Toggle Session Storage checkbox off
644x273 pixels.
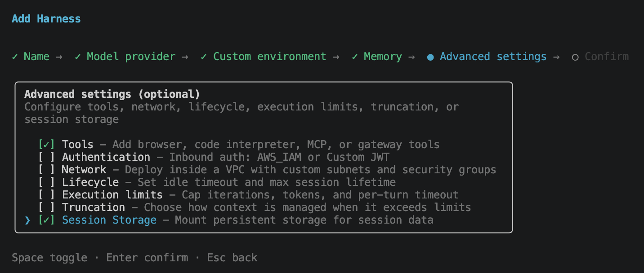tap(47, 220)
